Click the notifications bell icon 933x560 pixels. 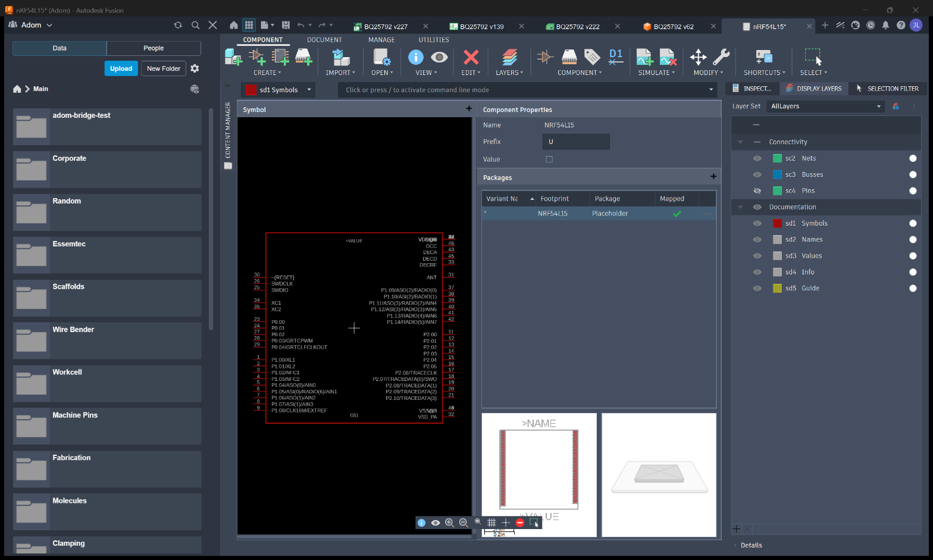click(885, 25)
